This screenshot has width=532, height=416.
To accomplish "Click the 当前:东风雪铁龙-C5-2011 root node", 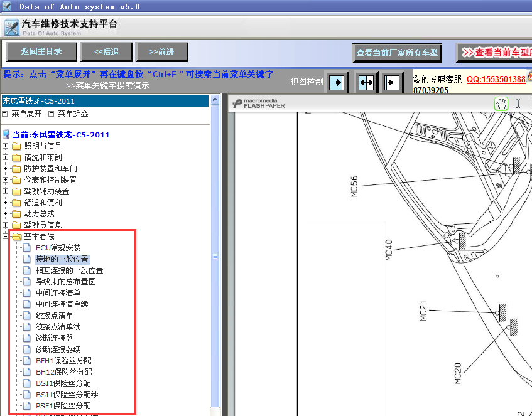I will pyautogui.click(x=61, y=135).
